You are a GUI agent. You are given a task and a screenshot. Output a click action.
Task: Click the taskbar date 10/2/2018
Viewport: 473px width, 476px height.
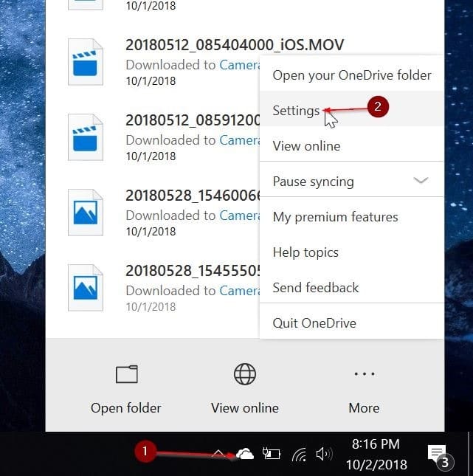377,464
